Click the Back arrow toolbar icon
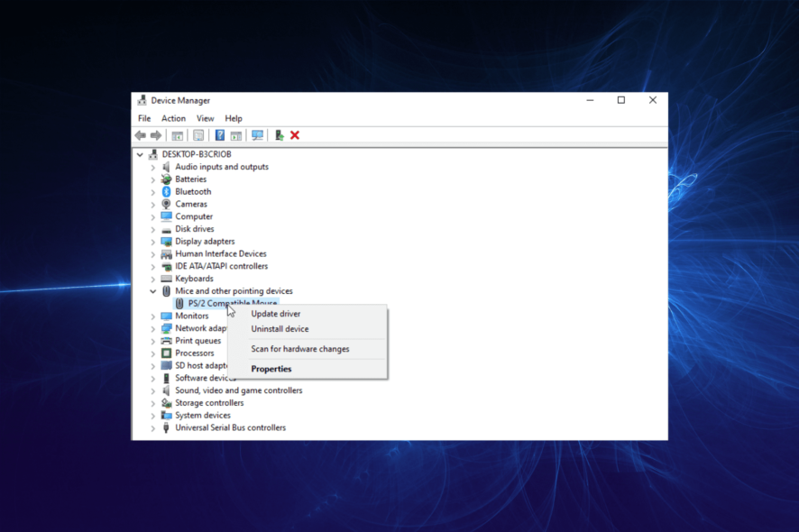799x532 pixels. point(141,135)
